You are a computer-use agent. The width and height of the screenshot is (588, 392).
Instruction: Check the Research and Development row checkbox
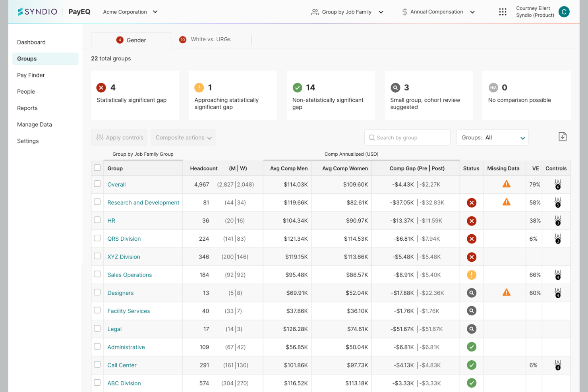click(x=97, y=202)
